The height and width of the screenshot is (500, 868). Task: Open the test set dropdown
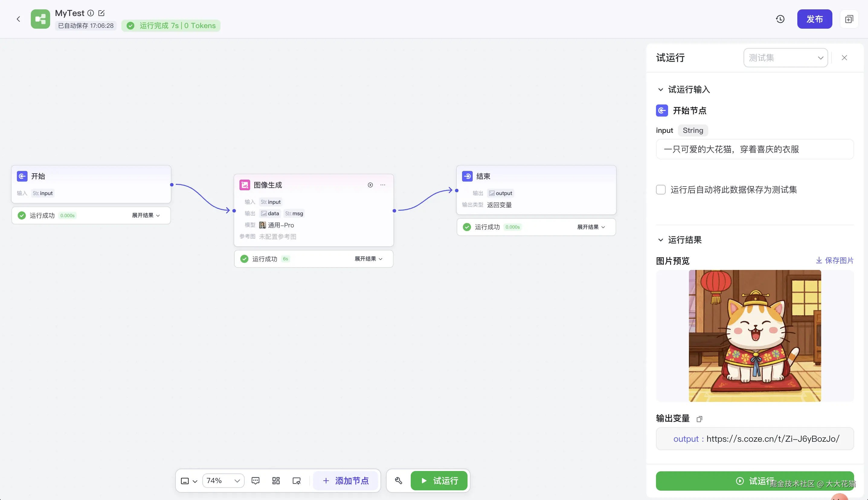tap(785, 58)
